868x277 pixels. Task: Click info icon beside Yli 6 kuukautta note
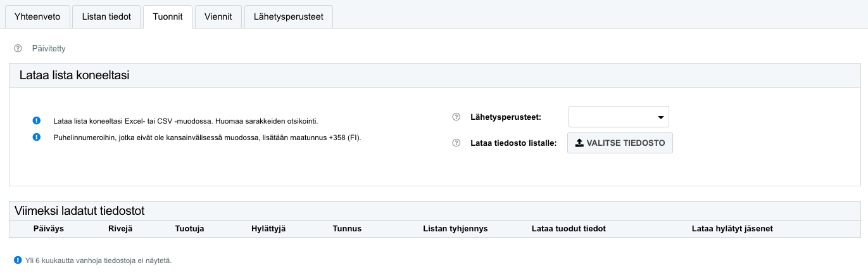point(18,260)
